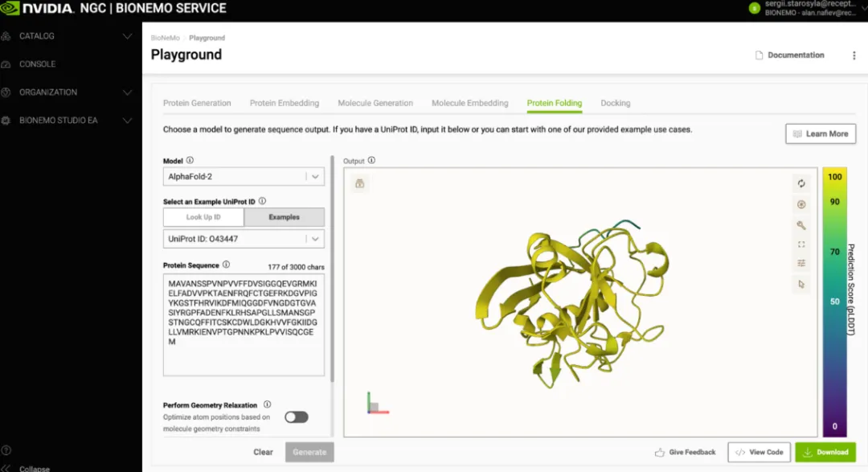Switch to Molecule Embedding tab
The height and width of the screenshot is (472, 868).
[470, 103]
